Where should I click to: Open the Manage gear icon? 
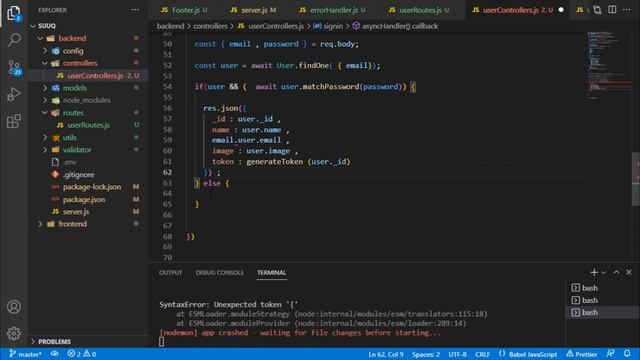(14, 333)
